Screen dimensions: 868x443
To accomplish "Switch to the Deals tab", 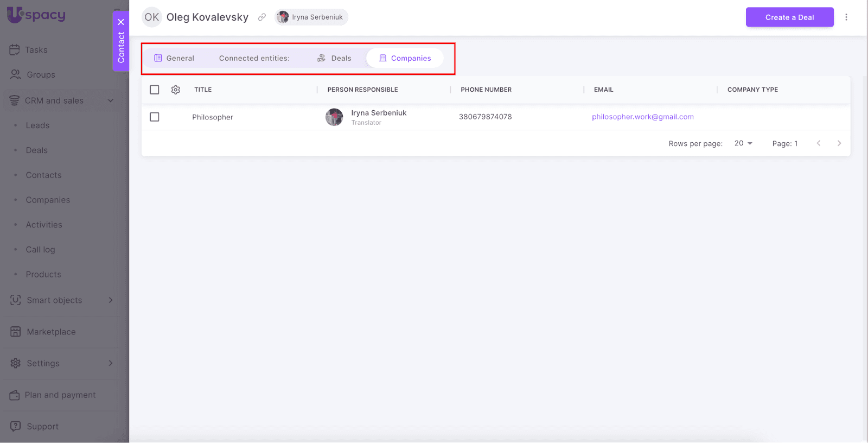I will click(x=335, y=58).
